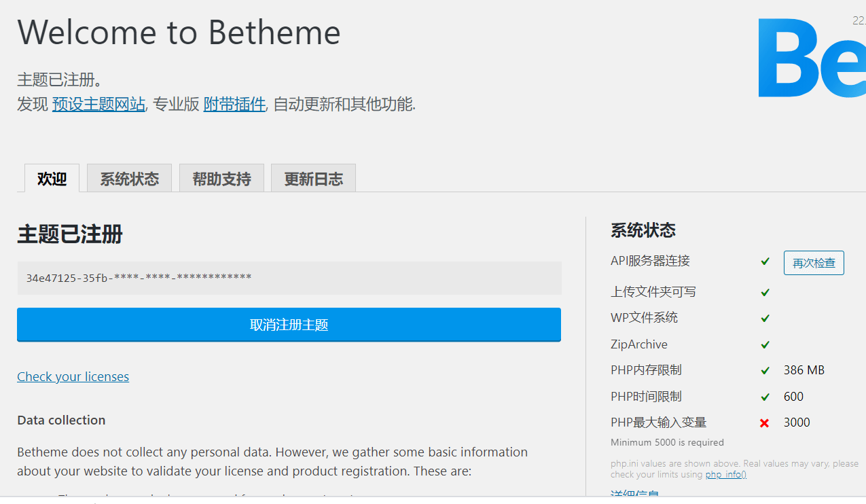Click the Welcome to Betheme title
This screenshot has width=866, height=504.
(179, 32)
